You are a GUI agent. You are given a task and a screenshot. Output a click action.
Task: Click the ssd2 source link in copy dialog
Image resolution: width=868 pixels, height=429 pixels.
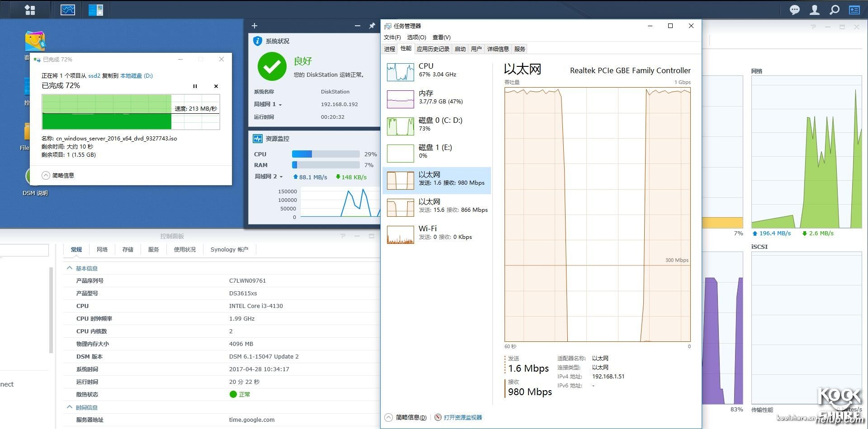(94, 75)
